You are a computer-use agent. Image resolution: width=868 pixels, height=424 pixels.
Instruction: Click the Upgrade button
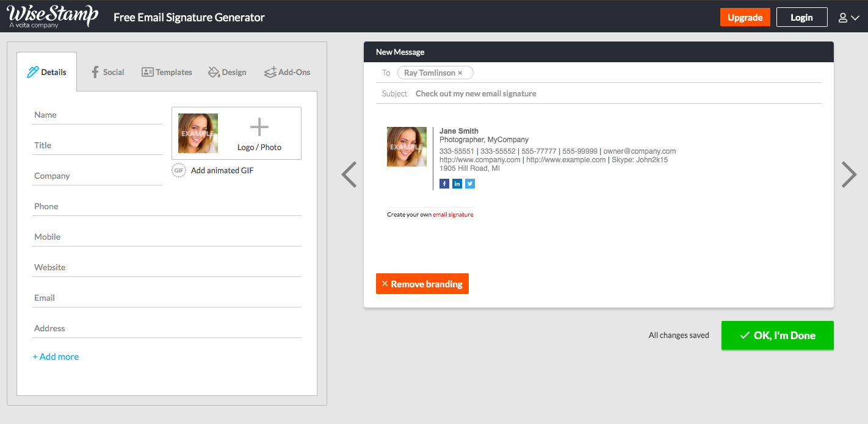pos(745,17)
